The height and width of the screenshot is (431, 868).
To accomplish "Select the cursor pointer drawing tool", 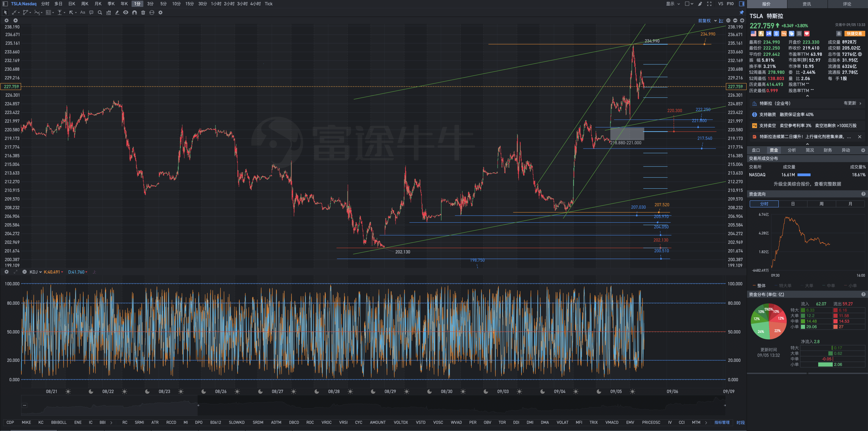I will pos(5,12).
